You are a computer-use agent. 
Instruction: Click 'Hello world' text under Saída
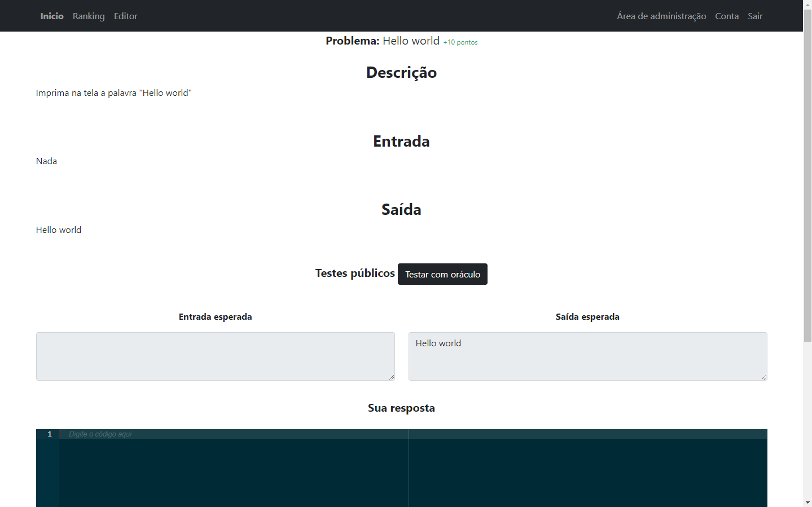59,230
